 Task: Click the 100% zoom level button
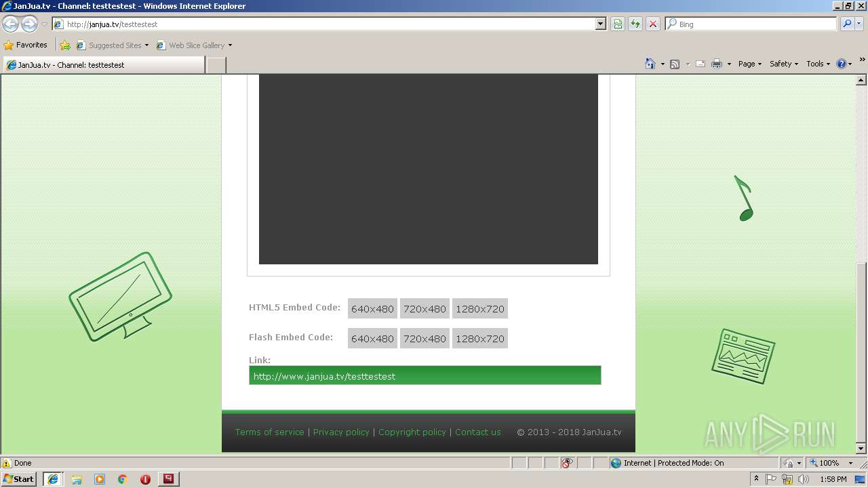(825, 463)
